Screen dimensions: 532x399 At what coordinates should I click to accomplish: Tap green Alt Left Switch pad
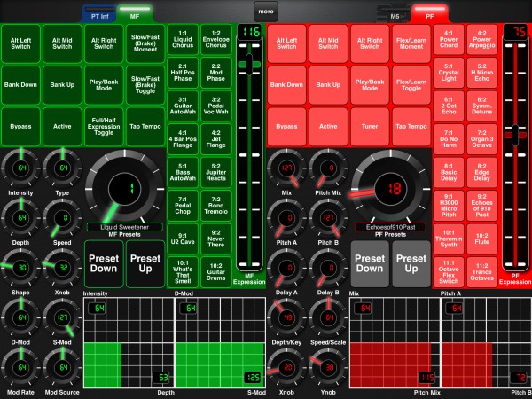coord(20,43)
